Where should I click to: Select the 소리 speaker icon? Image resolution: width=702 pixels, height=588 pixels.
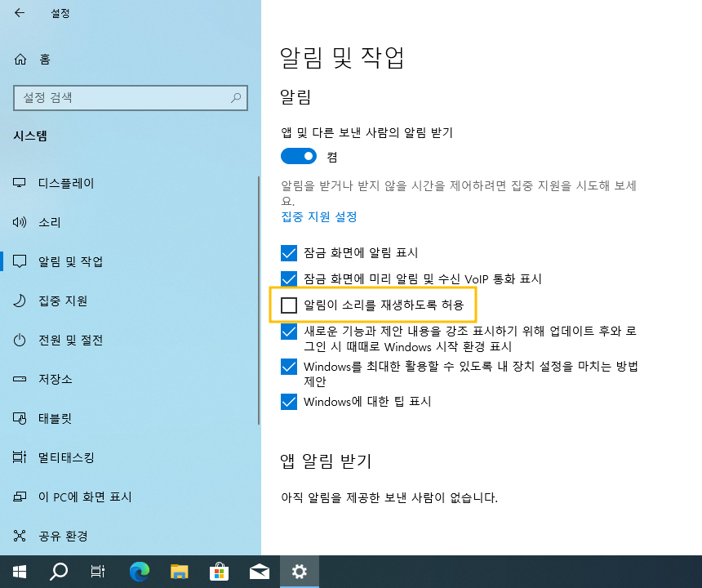20,222
